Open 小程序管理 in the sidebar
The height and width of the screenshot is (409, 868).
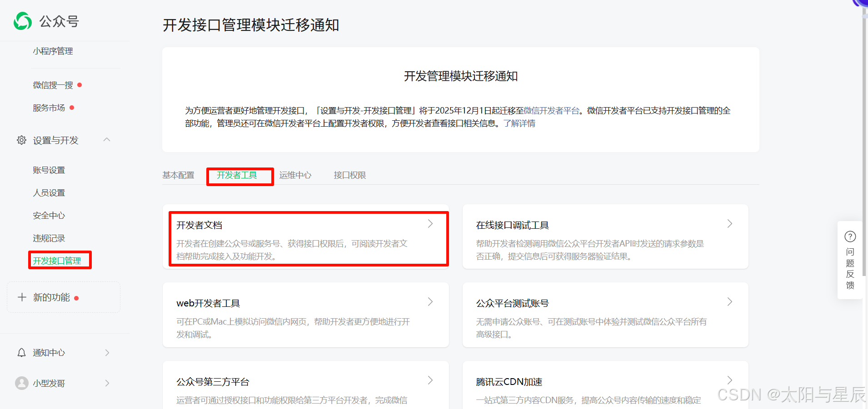coord(53,51)
